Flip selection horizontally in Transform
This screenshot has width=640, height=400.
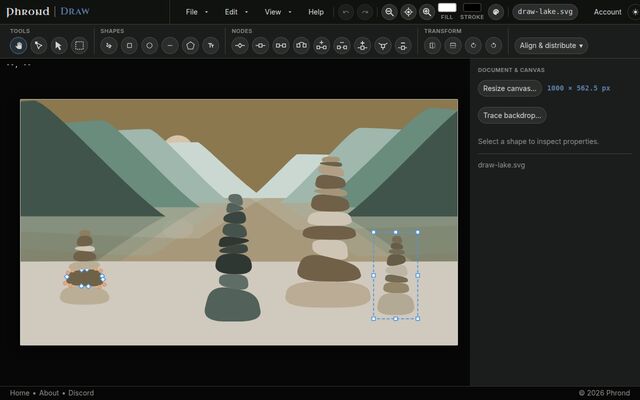pos(432,45)
